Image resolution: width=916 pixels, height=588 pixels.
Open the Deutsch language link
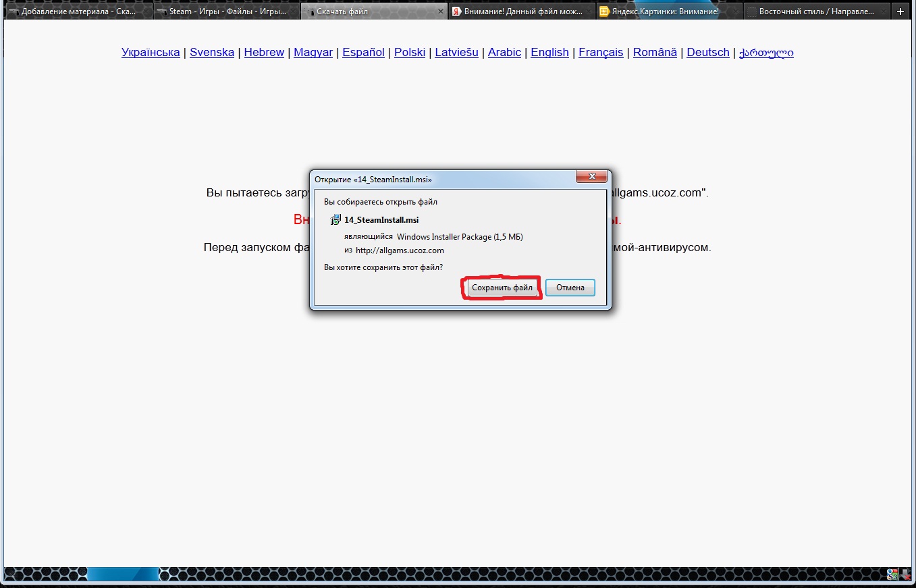[x=708, y=52]
